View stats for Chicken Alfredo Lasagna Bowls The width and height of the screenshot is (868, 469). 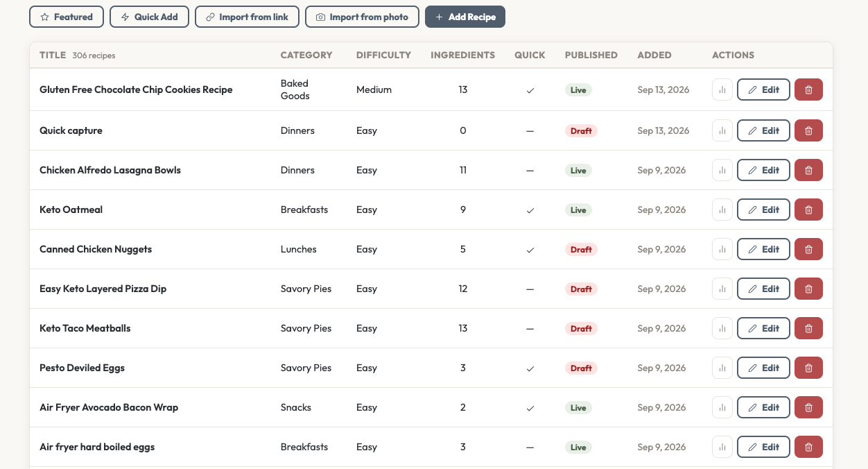click(722, 170)
